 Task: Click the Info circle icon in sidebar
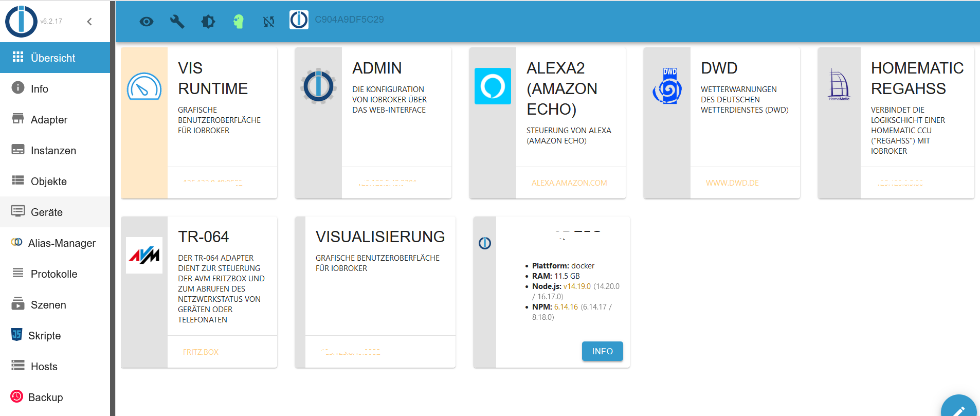coord(18,87)
